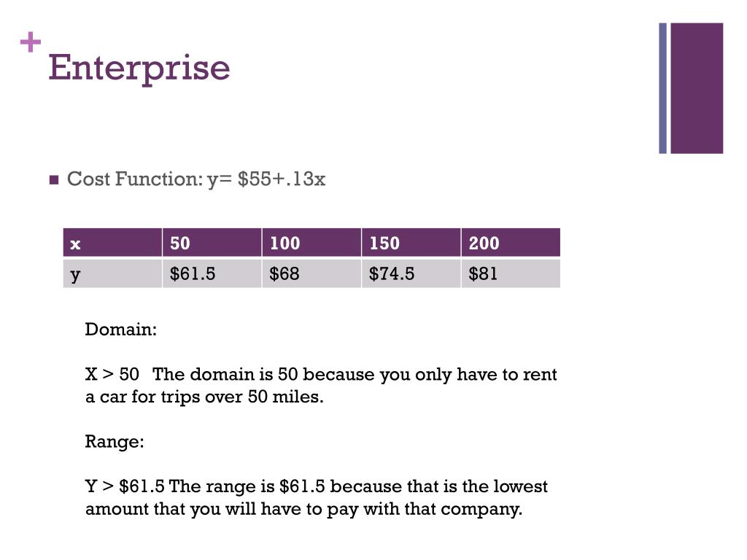This screenshot has width=747, height=560.
Task: Click the $81 table cell
Action: click(x=510, y=273)
